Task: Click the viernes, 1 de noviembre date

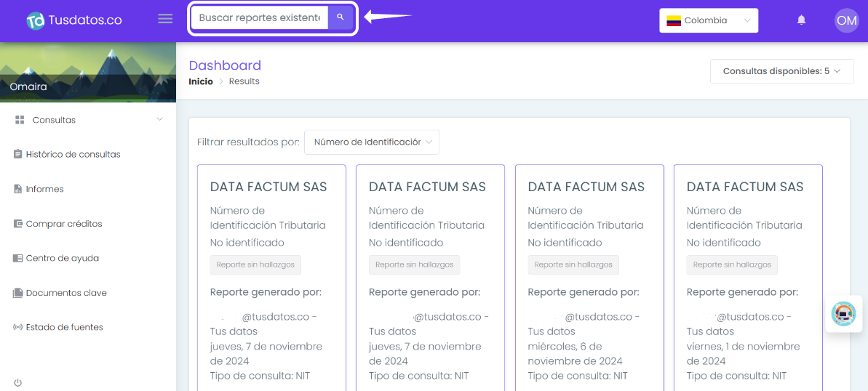Action: 743,353
